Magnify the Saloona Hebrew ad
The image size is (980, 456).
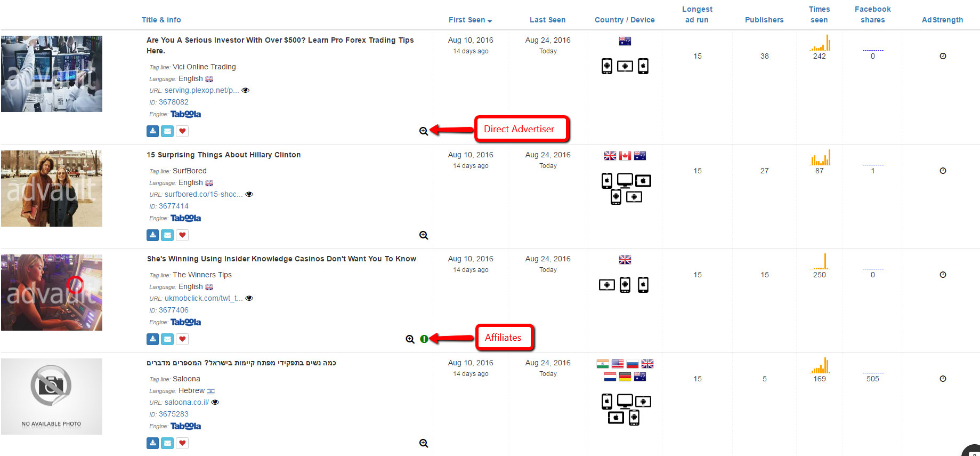tap(424, 443)
